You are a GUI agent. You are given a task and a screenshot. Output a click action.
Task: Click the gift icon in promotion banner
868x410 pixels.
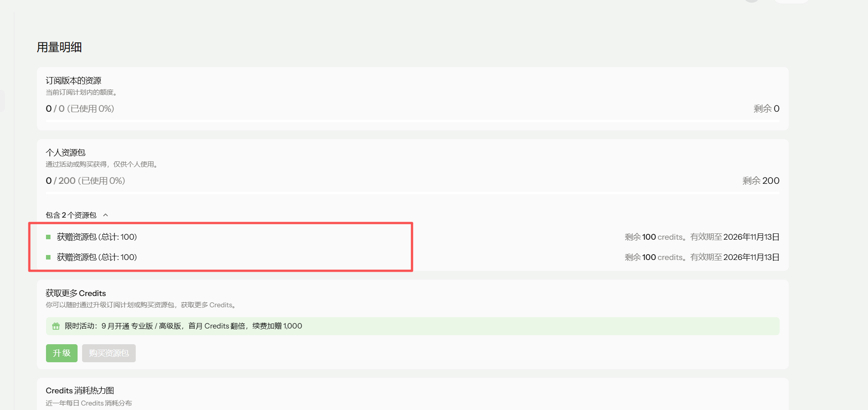[56, 326]
